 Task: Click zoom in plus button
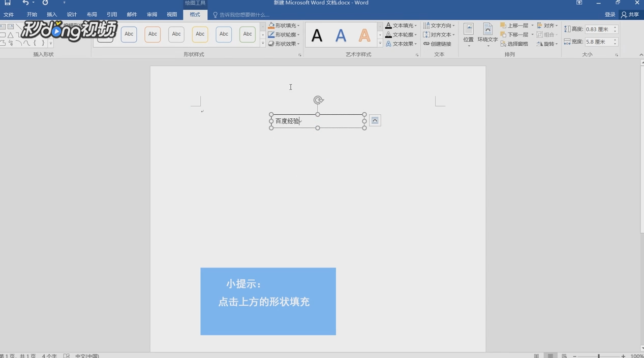point(623,356)
